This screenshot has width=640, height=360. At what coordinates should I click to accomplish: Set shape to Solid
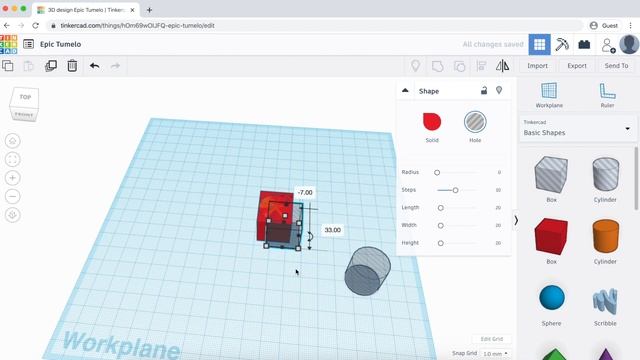tap(432, 127)
